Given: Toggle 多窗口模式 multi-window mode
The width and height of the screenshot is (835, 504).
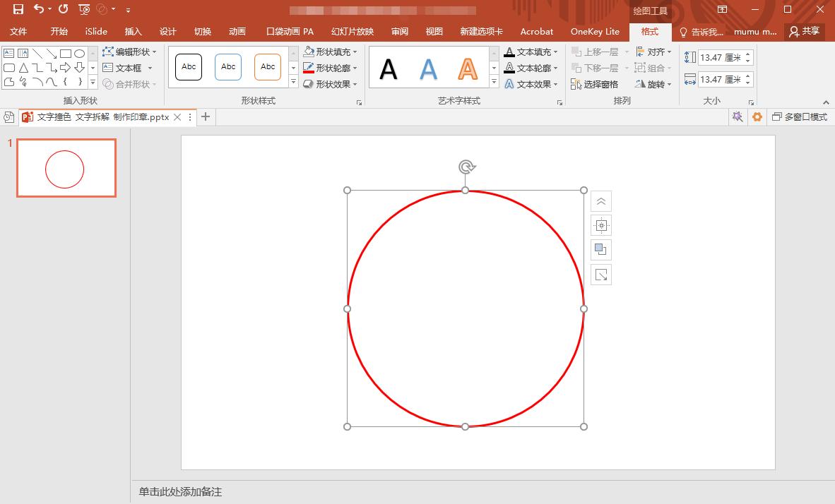Looking at the screenshot, I should pyautogui.click(x=800, y=117).
